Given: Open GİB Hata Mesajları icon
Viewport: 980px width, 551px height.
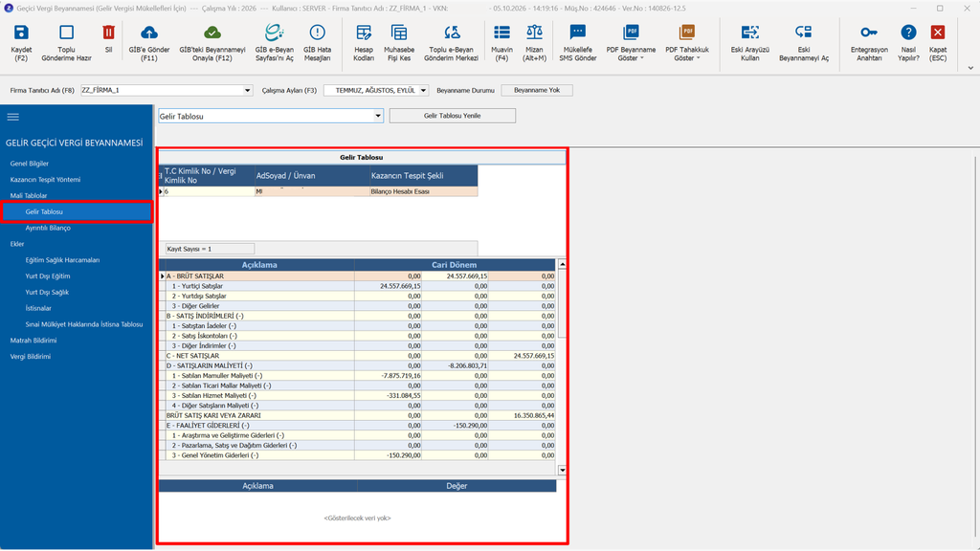Looking at the screenshot, I should [x=317, y=33].
